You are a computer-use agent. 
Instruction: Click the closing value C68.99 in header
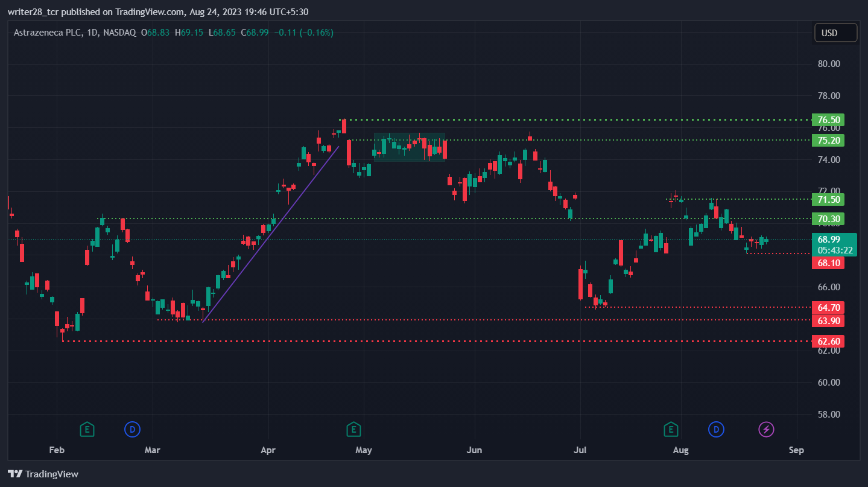tap(255, 33)
